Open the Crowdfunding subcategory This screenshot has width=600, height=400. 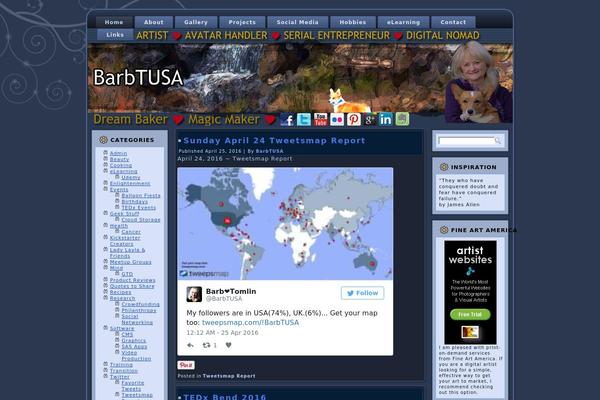(x=140, y=304)
